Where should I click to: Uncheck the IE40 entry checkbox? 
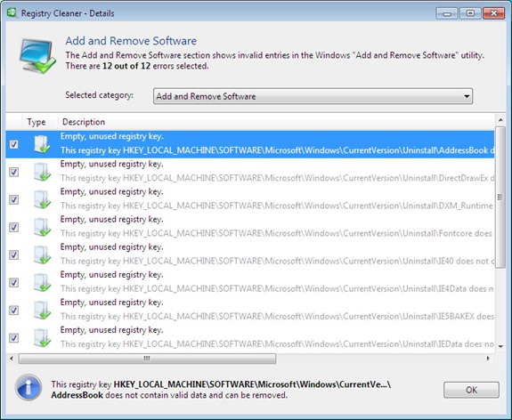coord(13,254)
